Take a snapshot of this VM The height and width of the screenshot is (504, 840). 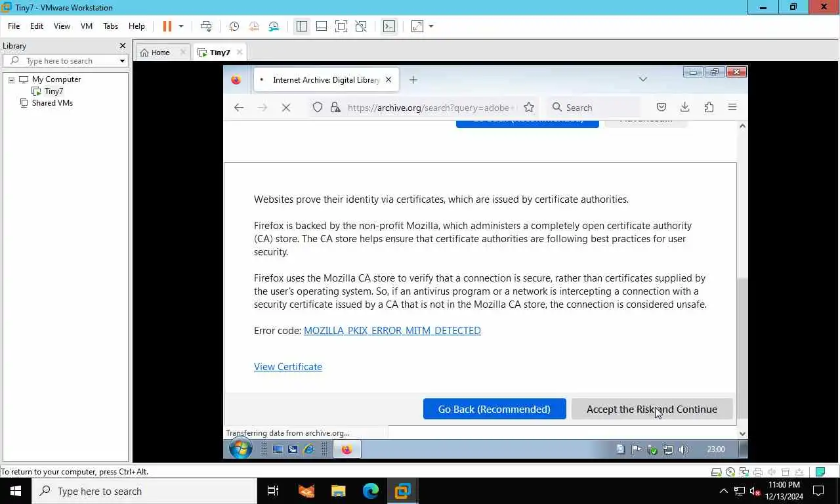point(234,26)
